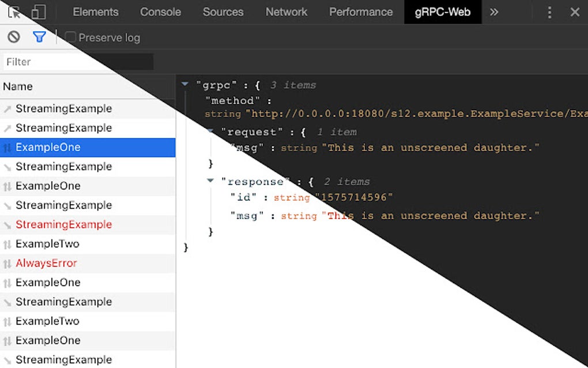Collapse the response object disclosure triangle
The width and height of the screenshot is (588, 368).
(x=210, y=181)
